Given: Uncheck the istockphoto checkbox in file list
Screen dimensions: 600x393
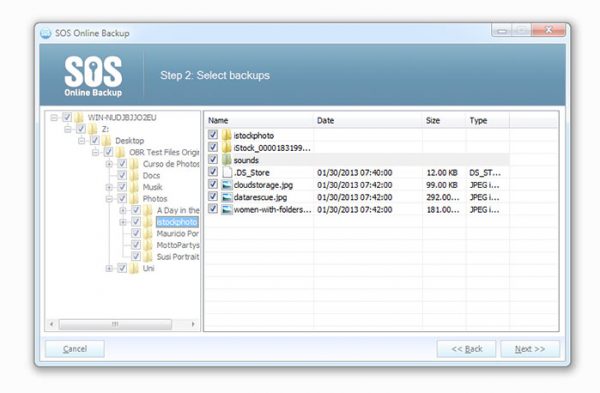Looking at the screenshot, I should (x=213, y=135).
